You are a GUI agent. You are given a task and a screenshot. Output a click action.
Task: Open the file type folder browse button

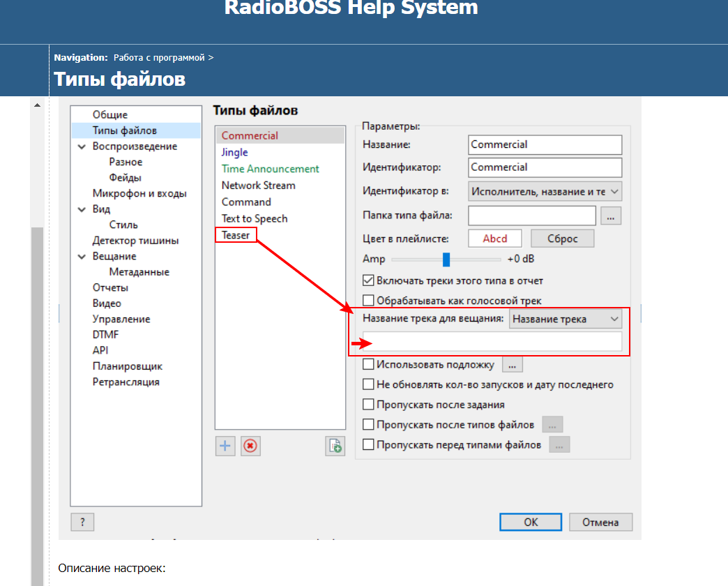point(611,216)
